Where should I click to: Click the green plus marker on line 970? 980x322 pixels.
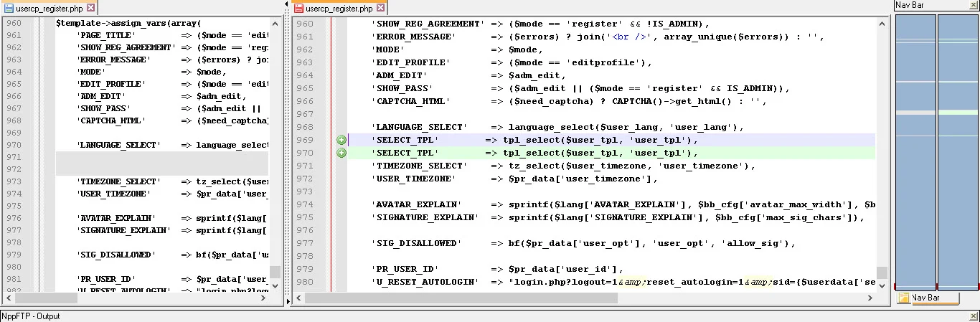coord(341,153)
